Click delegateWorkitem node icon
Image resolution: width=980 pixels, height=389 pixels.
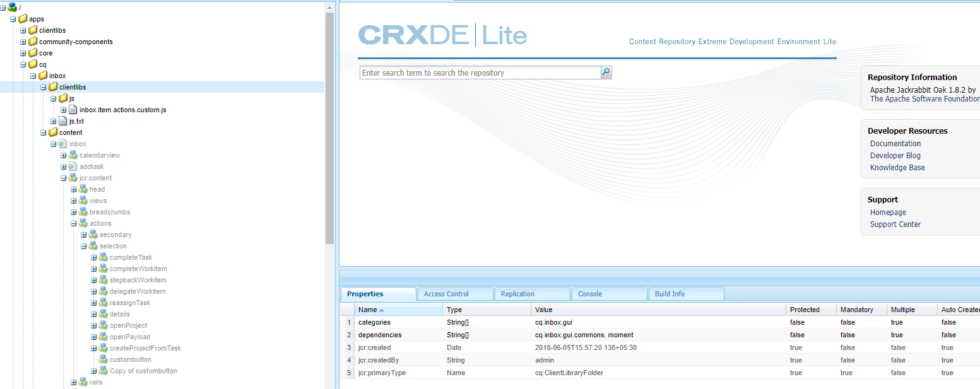[103, 291]
